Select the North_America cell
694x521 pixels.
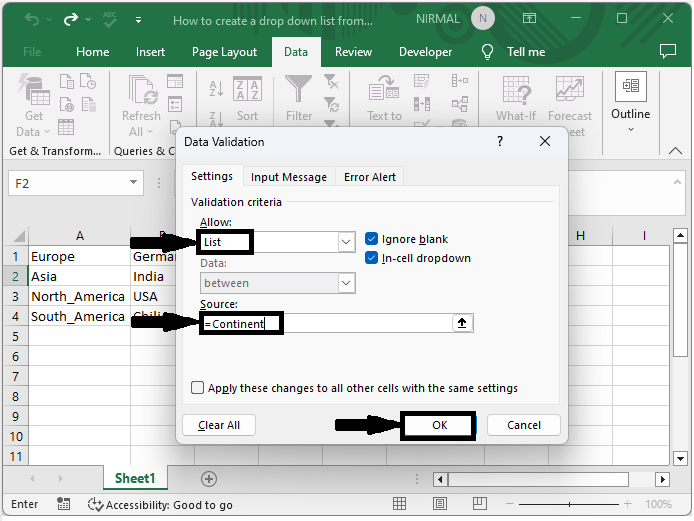pos(80,296)
